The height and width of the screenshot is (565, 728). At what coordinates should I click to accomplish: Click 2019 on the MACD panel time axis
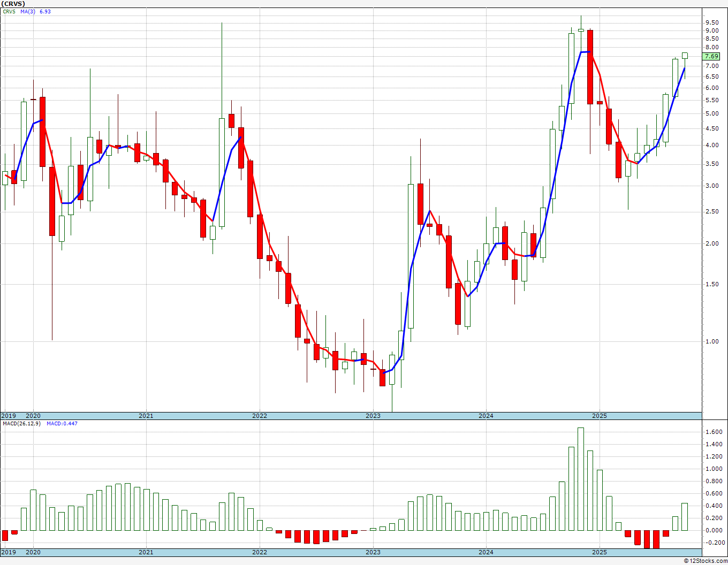tap(8, 552)
